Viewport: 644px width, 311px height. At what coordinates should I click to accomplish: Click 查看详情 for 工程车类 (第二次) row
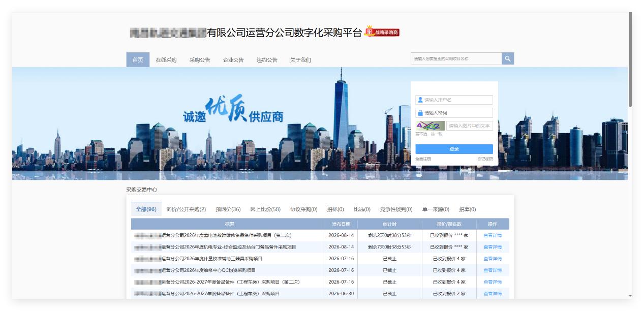pos(493,282)
